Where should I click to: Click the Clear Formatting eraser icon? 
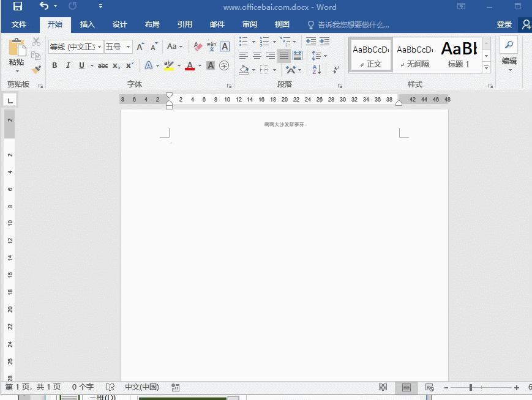pos(198,46)
